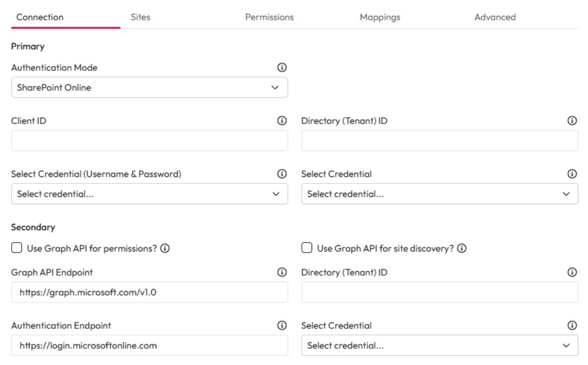The height and width of the screenshot is (365, 588).
Task: Open the Authentication Mode dropdown
Action: [x=149, y=88]
